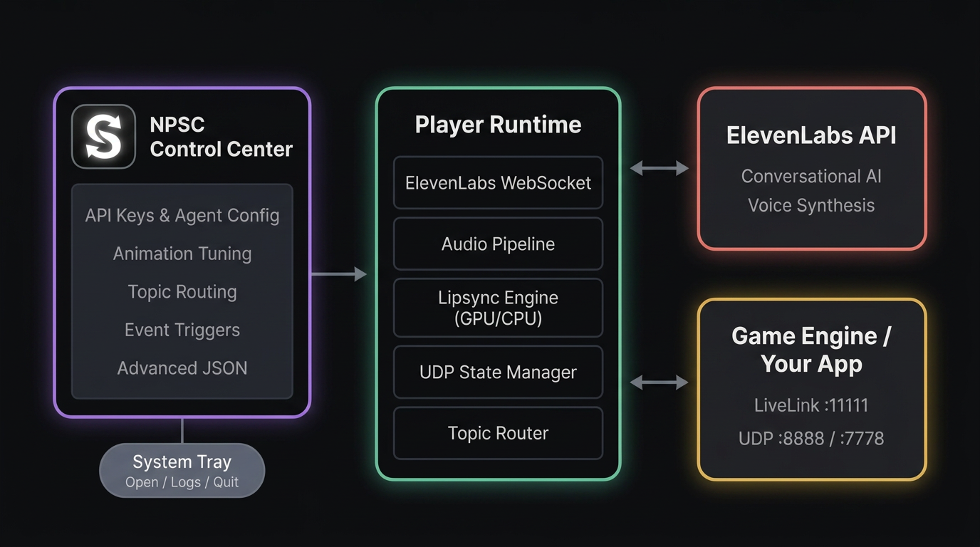Image resolution: width=980 pixels, height=547 pixels.
Task: Select the Lipsync Engine (GPU/CPU) module
Action: pyautogui.click(x=497, y=308)
